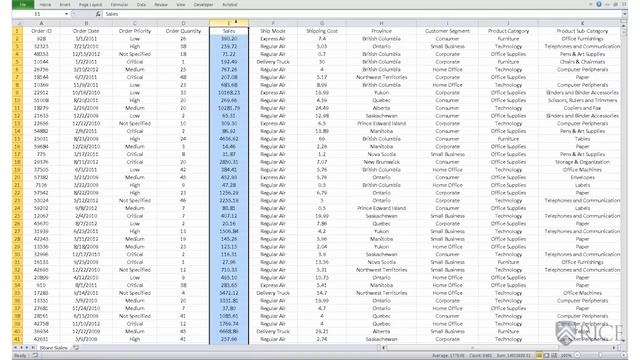Open the Review ribbon tab
640x360 pixels.
tap(161, 5)
